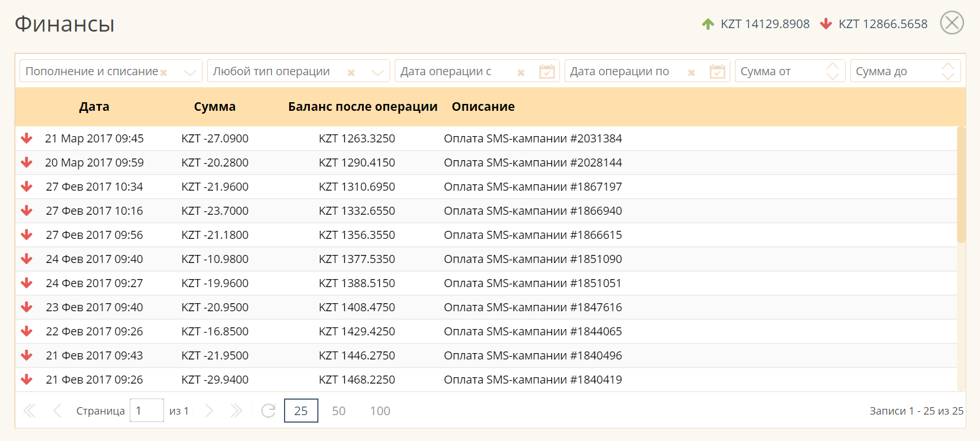Click red arrow on 21 Фев 2017 09:43 row
This screenshot has height=441, width=980.
pos(26,355)
